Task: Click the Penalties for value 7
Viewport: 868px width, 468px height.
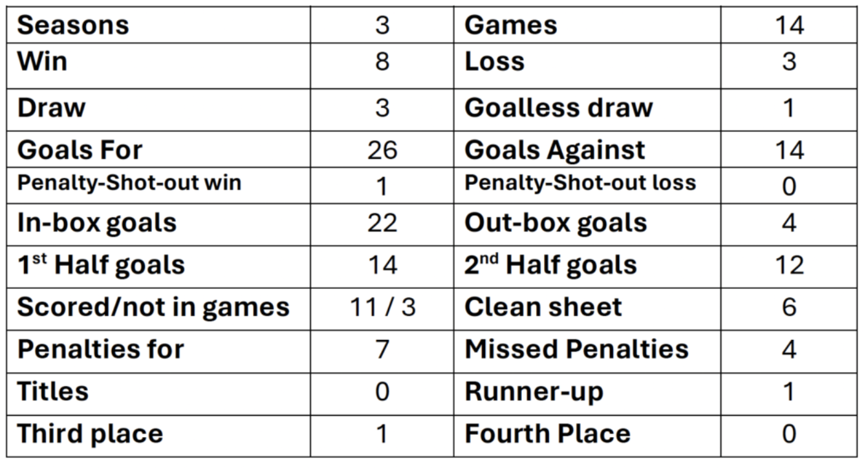Action: (x=382, y=350)
